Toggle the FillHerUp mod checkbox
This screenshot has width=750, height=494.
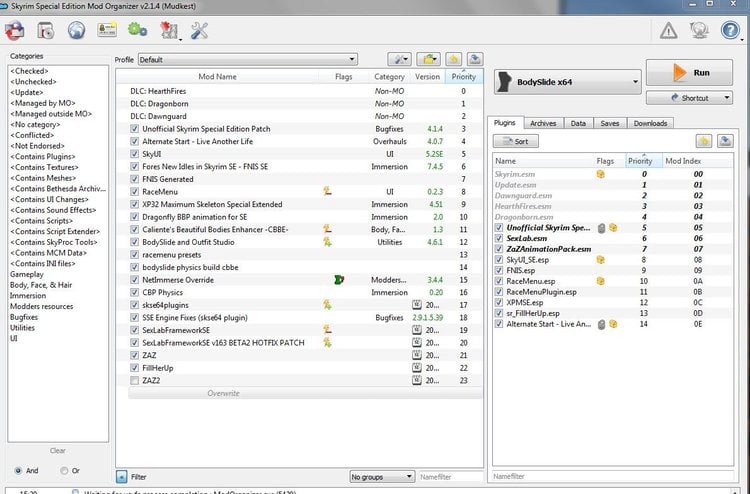coord(134,368)
